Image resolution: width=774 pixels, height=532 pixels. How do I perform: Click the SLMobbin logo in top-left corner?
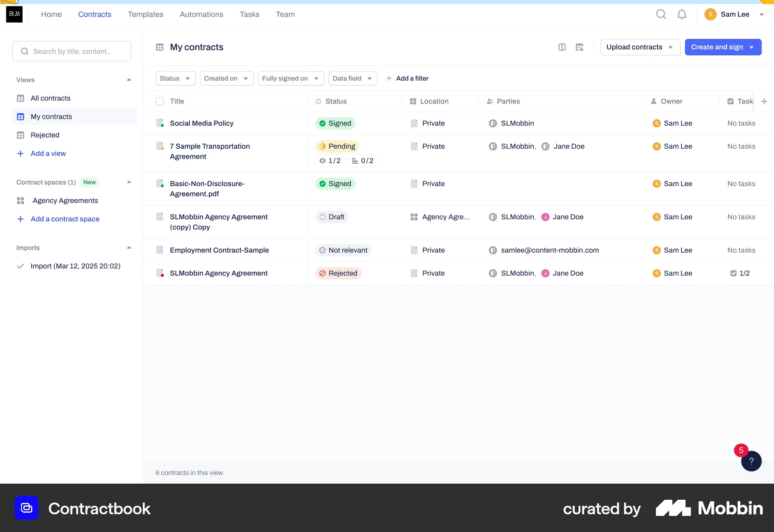coord(14,14)
